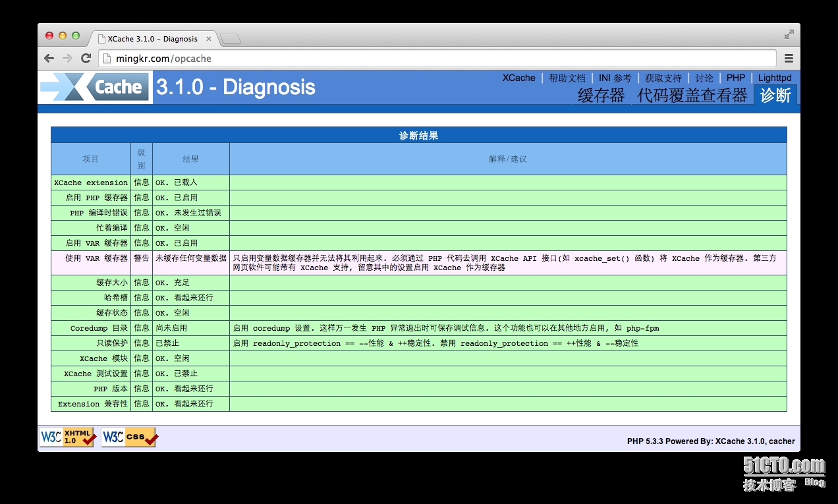Open the PHP link in top navigation
Screen dimensions: 838x504
pyautogui.click(x=736, y=78)
